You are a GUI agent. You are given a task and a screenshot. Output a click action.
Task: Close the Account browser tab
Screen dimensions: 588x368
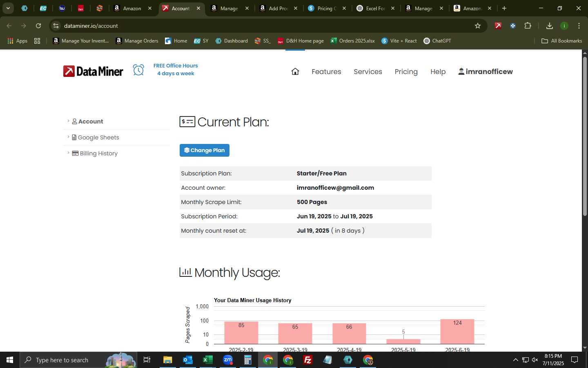point(198,8)
